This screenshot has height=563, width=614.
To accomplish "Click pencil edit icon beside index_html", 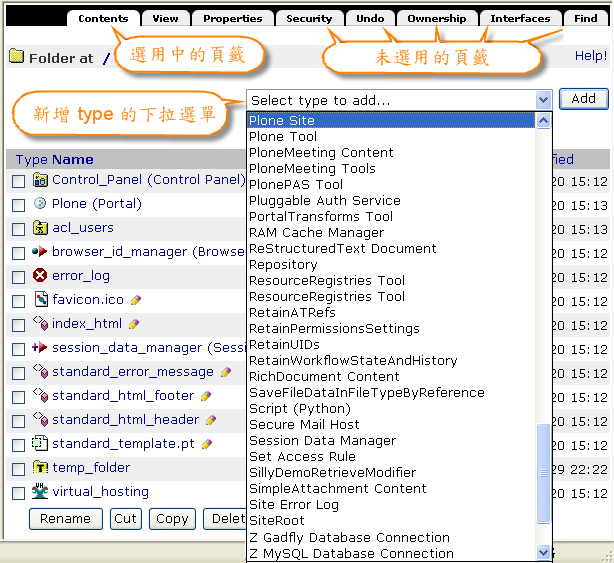I will (x=134, y=324).
